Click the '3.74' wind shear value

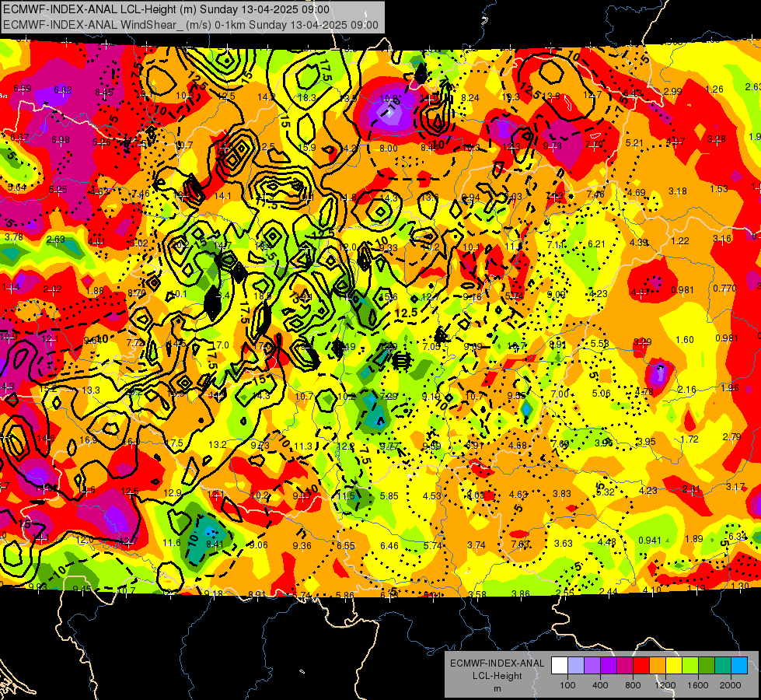click(x=476, y=545)
